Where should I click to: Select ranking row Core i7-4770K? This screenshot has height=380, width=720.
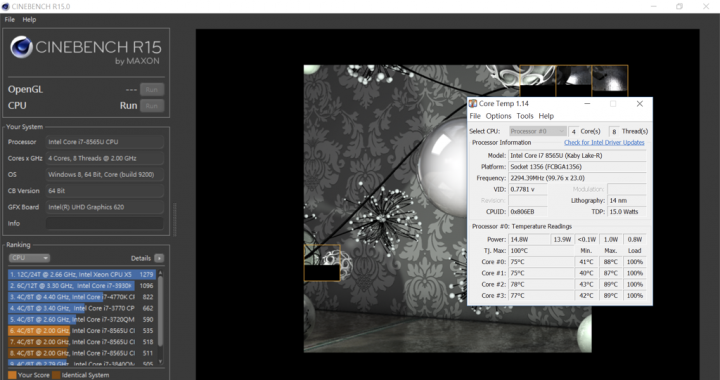click(x=81, y=297)
